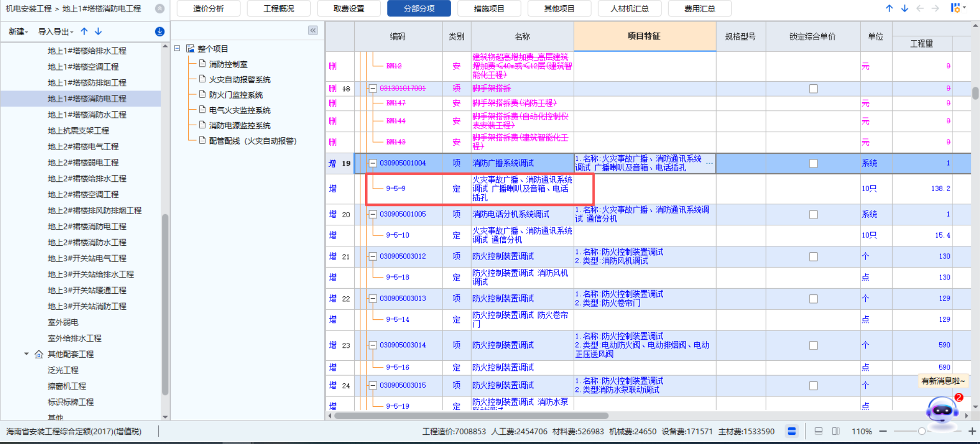Select the 分部分项 tab
Viewport: 980px width, 444px height.
tap(419, 9)
